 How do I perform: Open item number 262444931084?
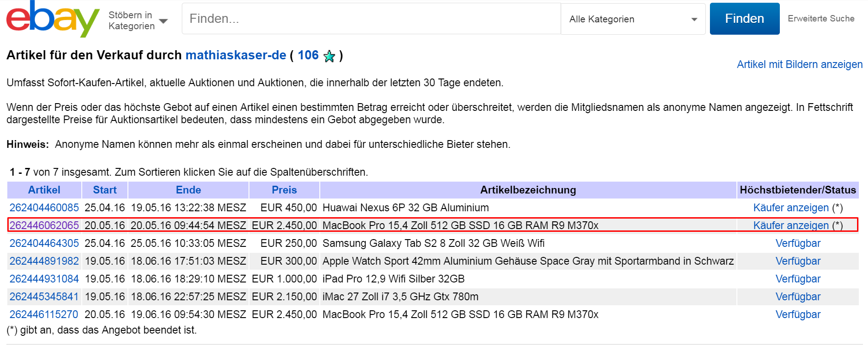(x=44, y=279)
